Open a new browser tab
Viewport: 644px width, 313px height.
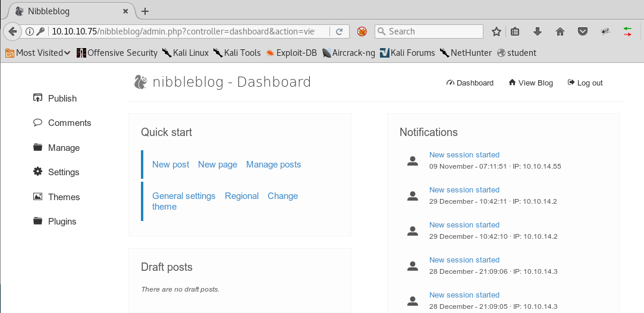(145, 11)
